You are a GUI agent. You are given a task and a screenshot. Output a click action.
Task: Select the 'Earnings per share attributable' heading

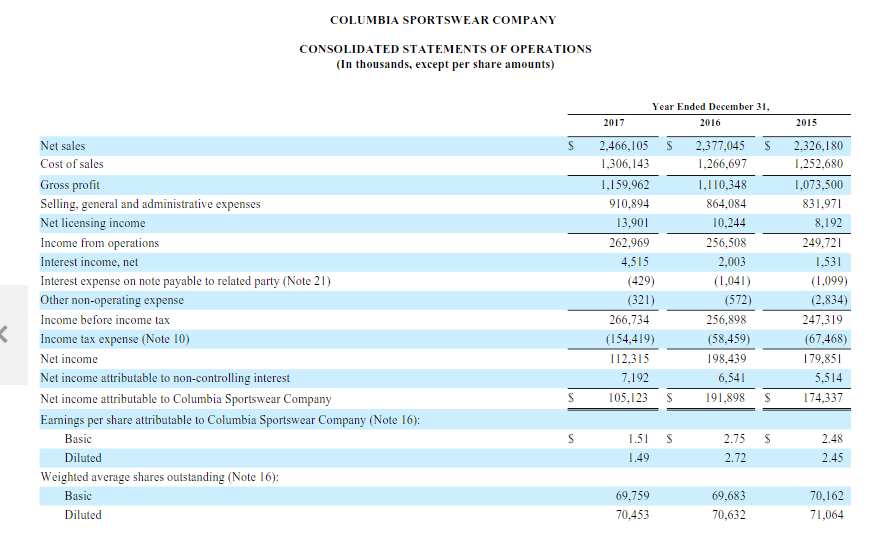coord(230,421)
